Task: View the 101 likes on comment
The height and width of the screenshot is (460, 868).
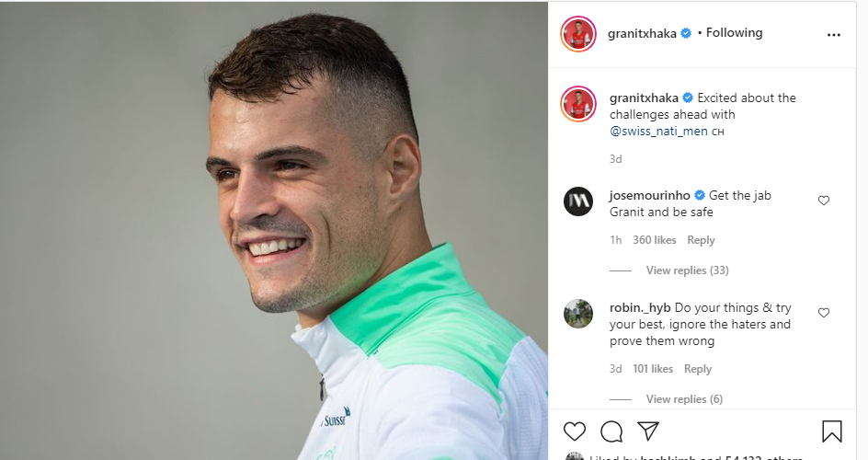Action: tap(653, 369)
